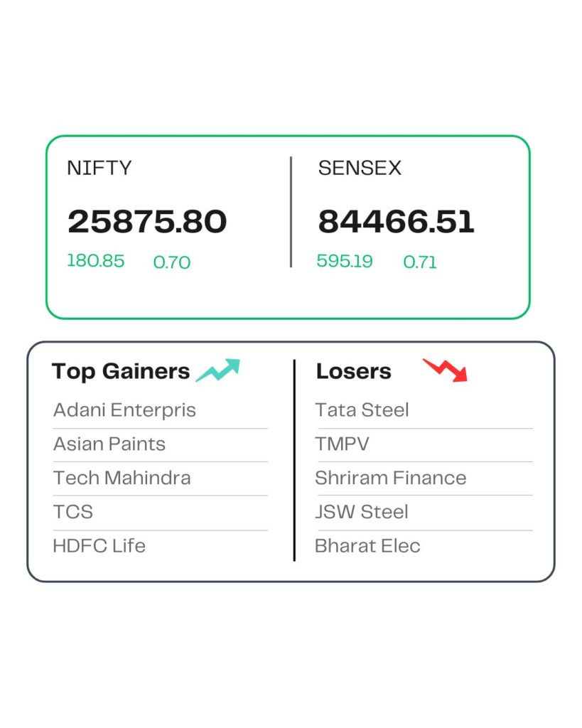Viewport: 582px width, 728px height.
Task: Open JSW Steel loser entry
Action: coord(362,512)
